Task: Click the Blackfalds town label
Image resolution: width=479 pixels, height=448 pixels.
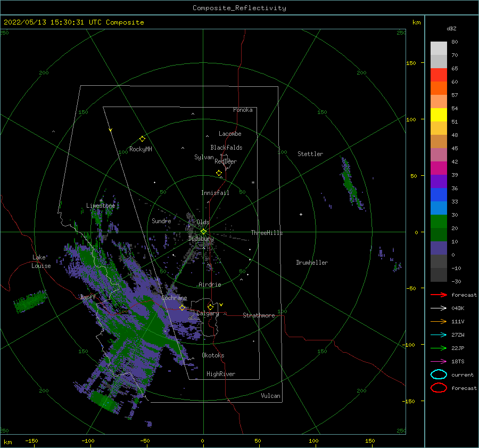Action: tap(226, 148)
